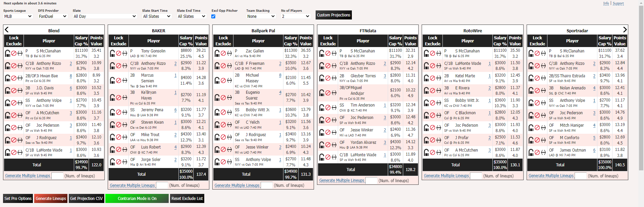Lock Tony Gonsolin in the BAKER lineup
The height and width of the screenshot is (207, 644).
(x=112, y=53)
